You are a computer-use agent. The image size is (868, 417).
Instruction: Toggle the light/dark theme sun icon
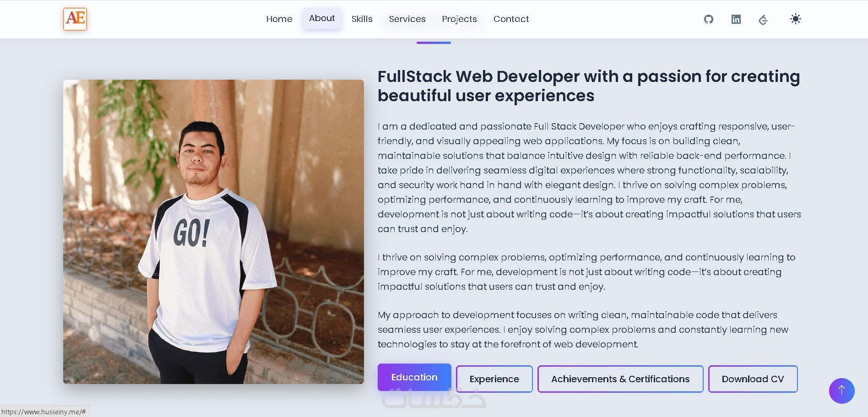[x=796, y=19]
